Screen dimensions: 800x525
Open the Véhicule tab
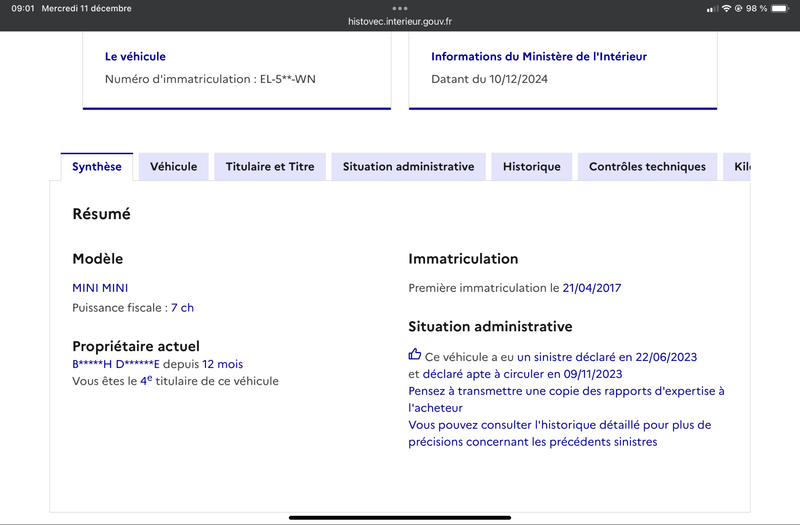pos(173,167)
